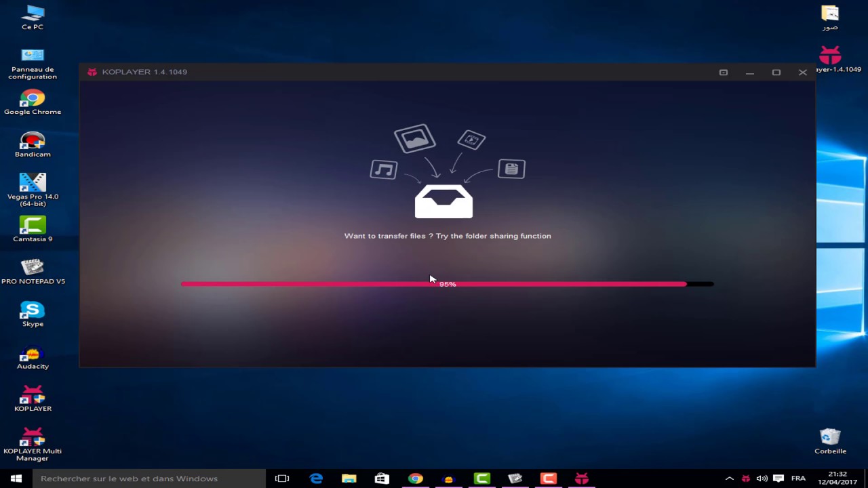Open the Windows Store taskbar icon

382,479
